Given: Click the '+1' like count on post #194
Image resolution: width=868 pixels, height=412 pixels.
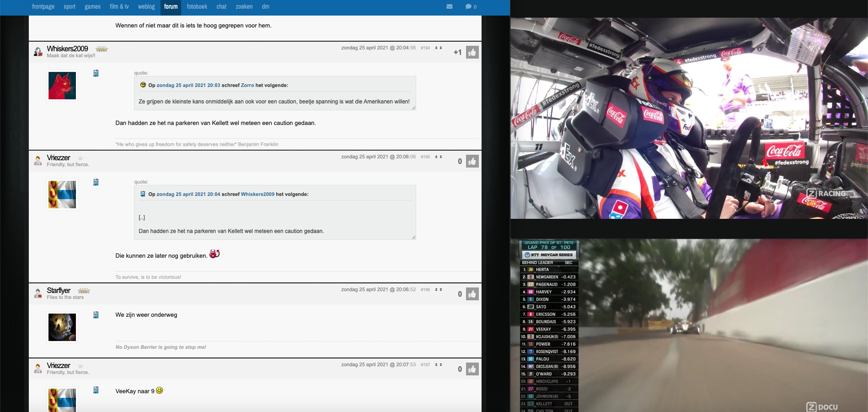Looking at the screenshot, I should tap(457, 52).
